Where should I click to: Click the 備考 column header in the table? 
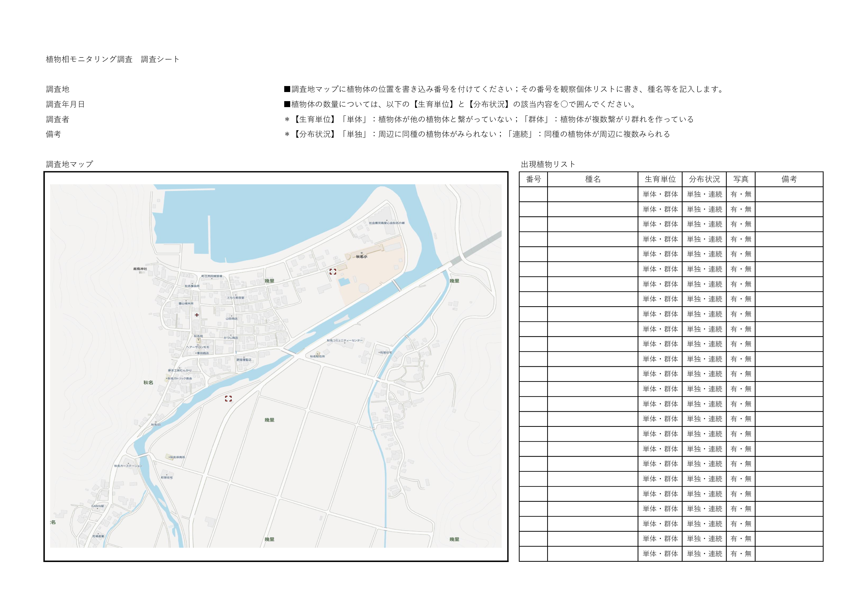coord(789,179)
